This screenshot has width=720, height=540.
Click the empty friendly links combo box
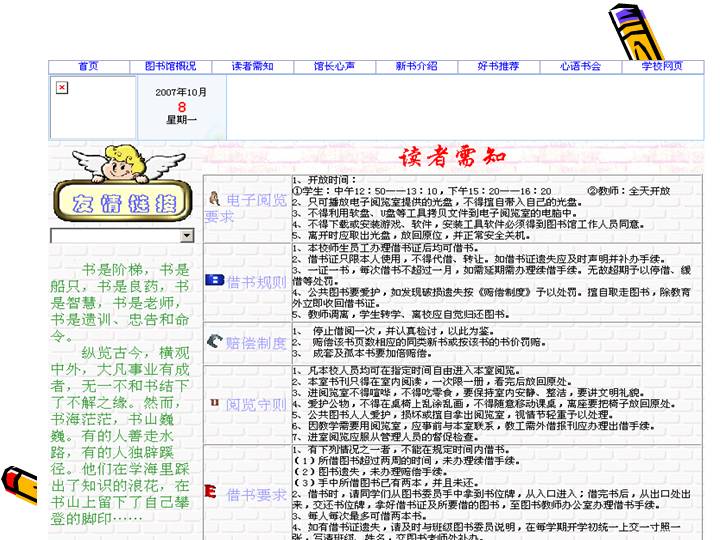point(114,236)
